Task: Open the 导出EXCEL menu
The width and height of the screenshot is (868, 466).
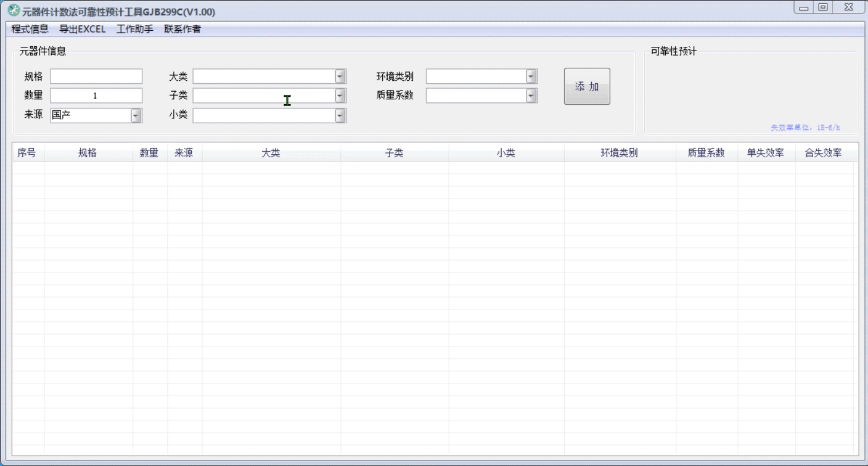Action: tap(82, 29)
